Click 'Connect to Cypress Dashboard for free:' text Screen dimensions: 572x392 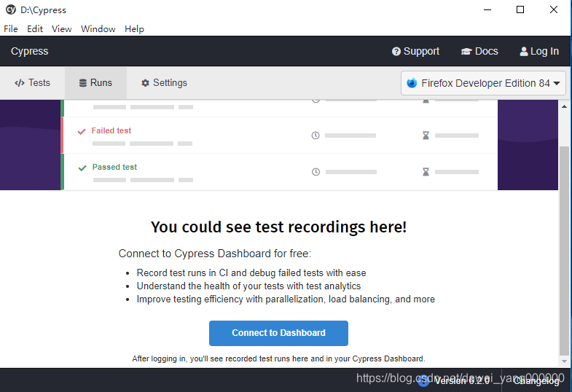point(215,254)
